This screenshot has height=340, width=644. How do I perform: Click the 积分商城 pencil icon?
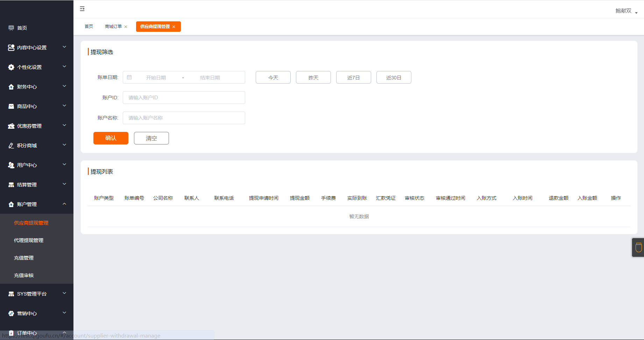pos(11,146)
